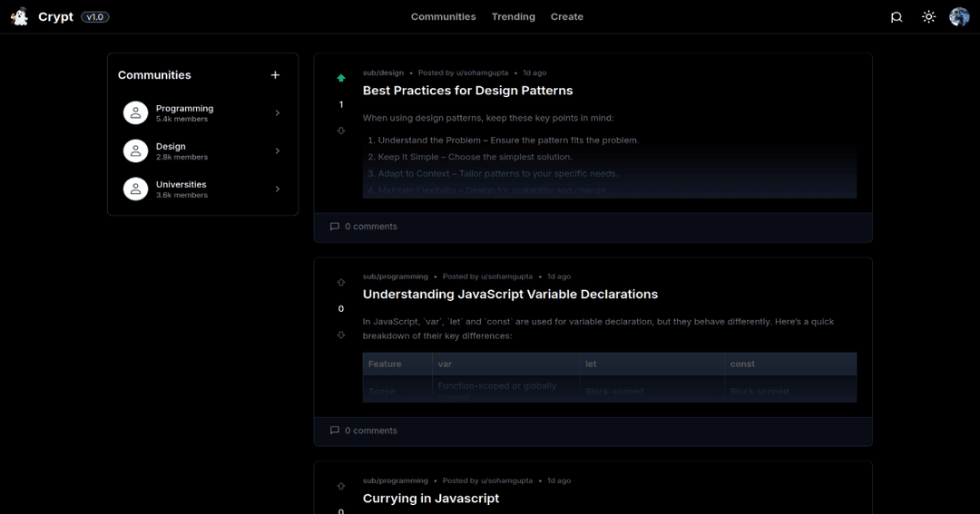Open comments on the Design Patterns post
The width and height of the screenshot is (980, 514).
click(x=364, y=227)
